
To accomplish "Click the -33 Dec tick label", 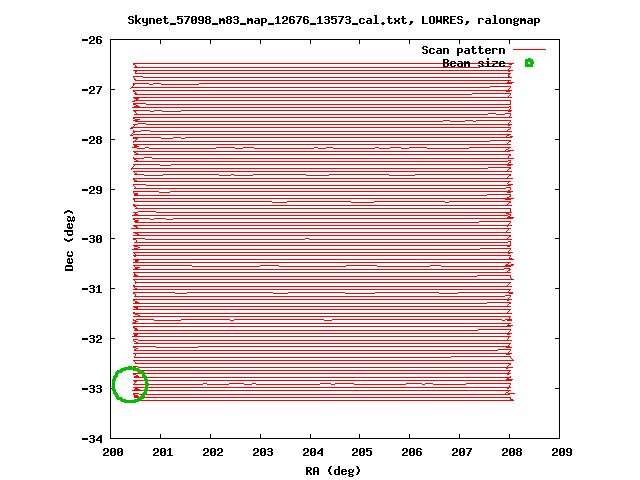I will (92, 389).
